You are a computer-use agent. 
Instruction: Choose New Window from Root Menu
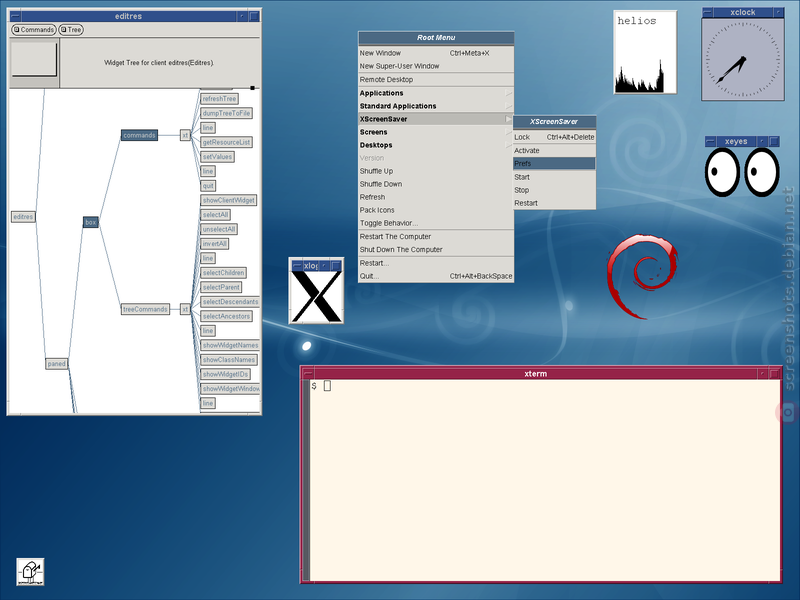coord(436,53)
